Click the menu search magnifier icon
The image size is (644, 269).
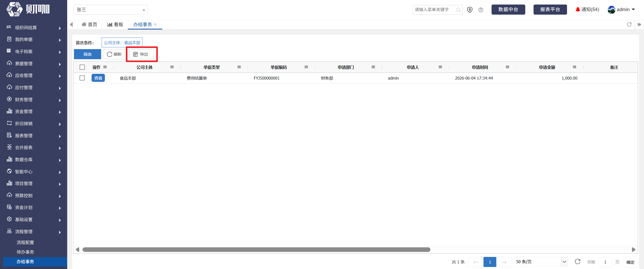point(459,10)
